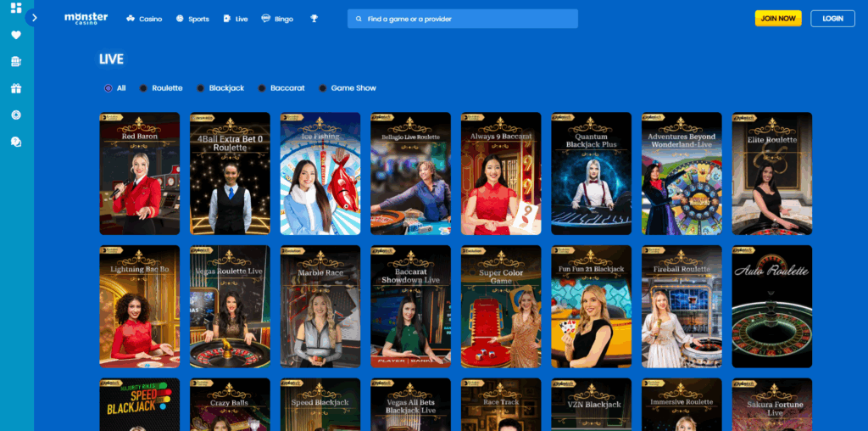Open the Super Color Game
Image resolution: width=868 pixels, height=431 pixels.
501,306
